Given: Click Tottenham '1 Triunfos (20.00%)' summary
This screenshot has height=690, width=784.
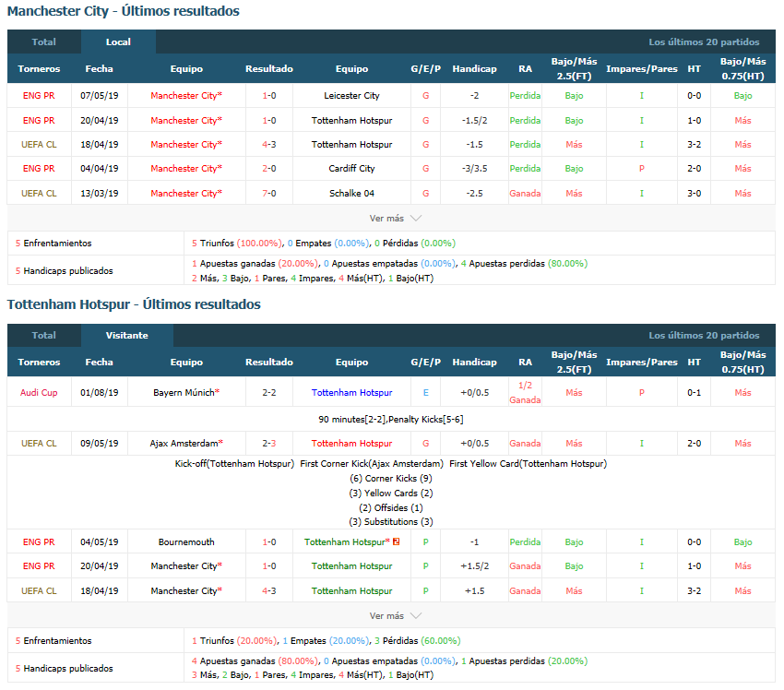Looking at the screenshot, I should point(233,641).
